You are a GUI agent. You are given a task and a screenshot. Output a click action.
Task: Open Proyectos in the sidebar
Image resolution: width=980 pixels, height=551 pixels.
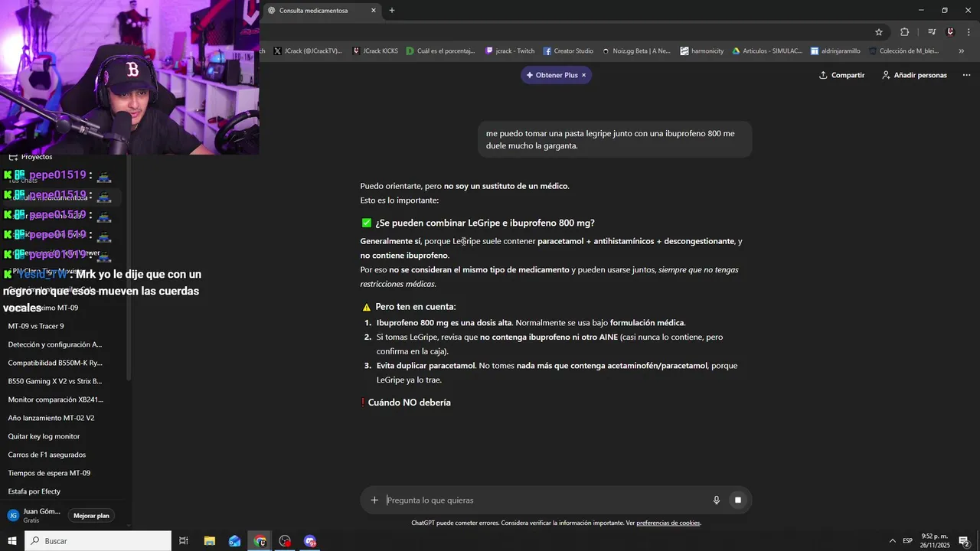click(31, 157)
